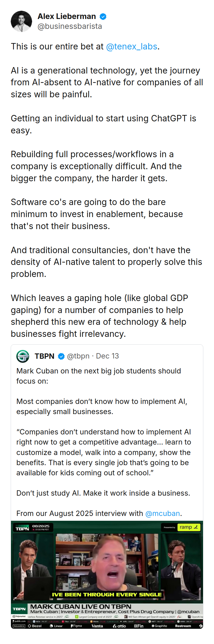
Task: Click the TBPN avatar in the quoted tweet
Action: coord(22,356)
